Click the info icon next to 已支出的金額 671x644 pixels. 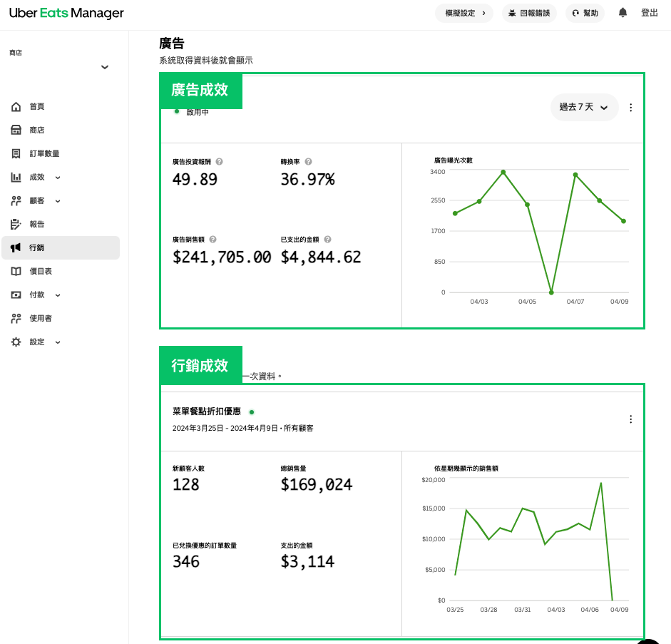click(x=327, y=240)
